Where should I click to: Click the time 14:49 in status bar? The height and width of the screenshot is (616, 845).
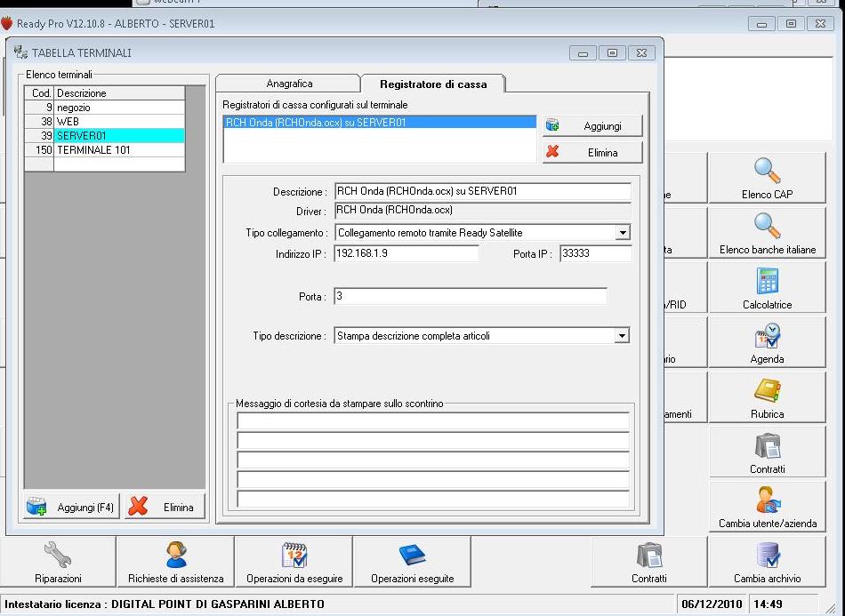pos(768,604)
